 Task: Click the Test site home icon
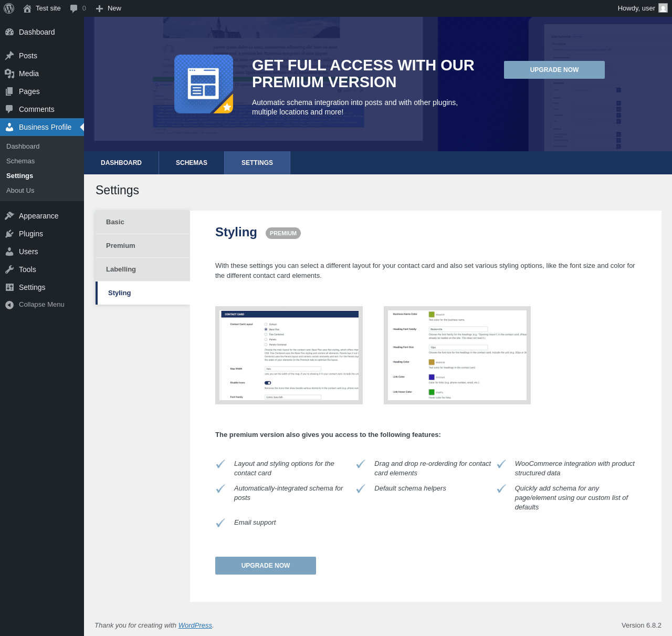[27, 8]
